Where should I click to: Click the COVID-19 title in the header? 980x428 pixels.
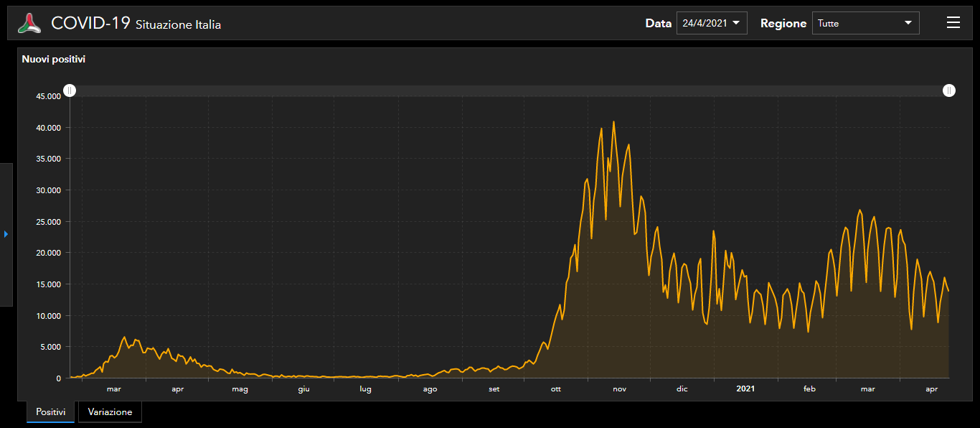[90, 23]
